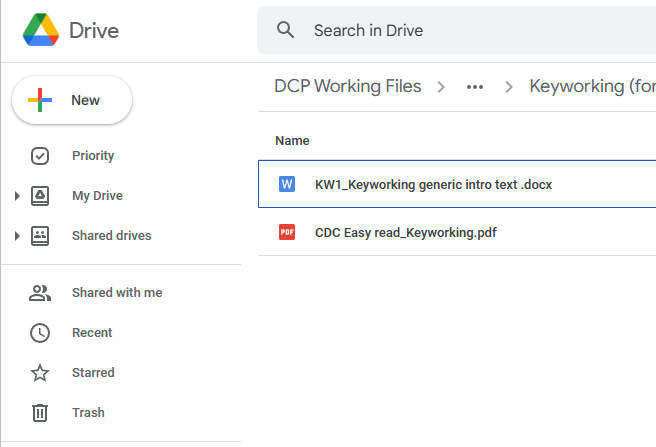Expand the My Drive tree arrow
Screen dimensions: 656x447
17,196
